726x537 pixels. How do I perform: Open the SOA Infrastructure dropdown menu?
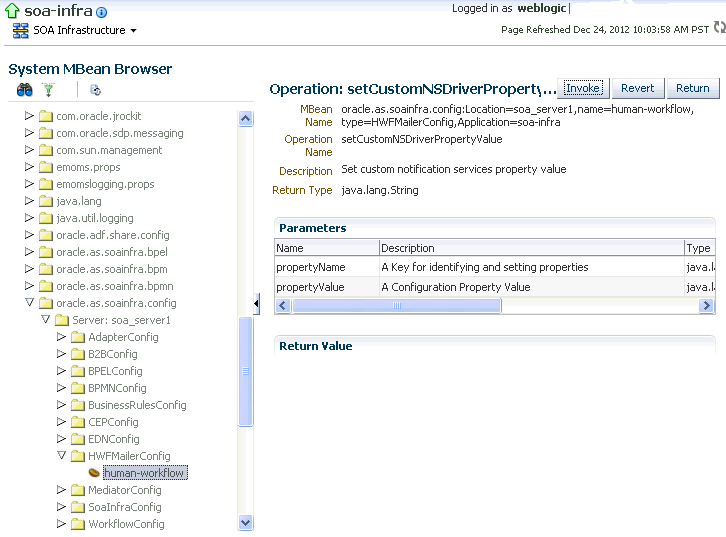[133, 31]
